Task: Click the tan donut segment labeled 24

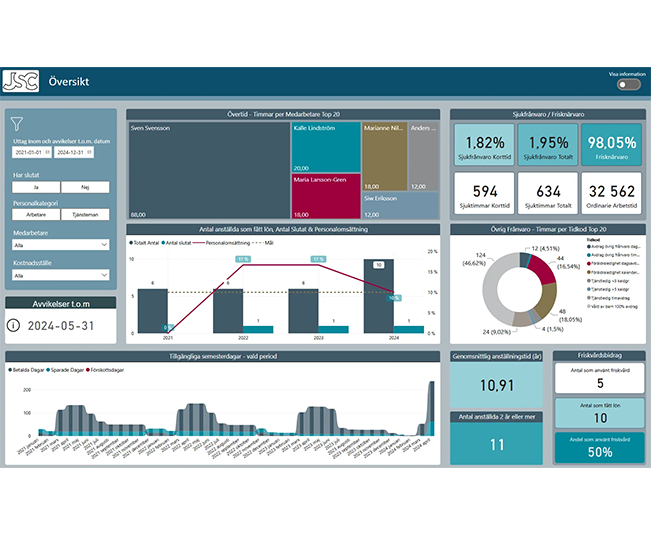Action: 521,320
